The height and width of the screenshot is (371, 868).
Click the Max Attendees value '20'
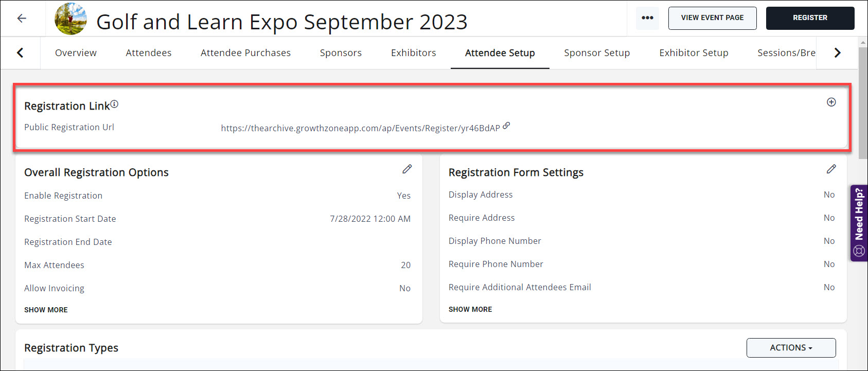[x=405, y=265]
